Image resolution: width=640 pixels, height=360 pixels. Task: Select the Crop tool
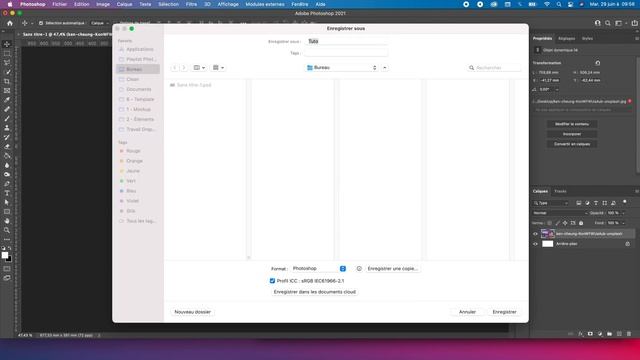tap(7, 81)
